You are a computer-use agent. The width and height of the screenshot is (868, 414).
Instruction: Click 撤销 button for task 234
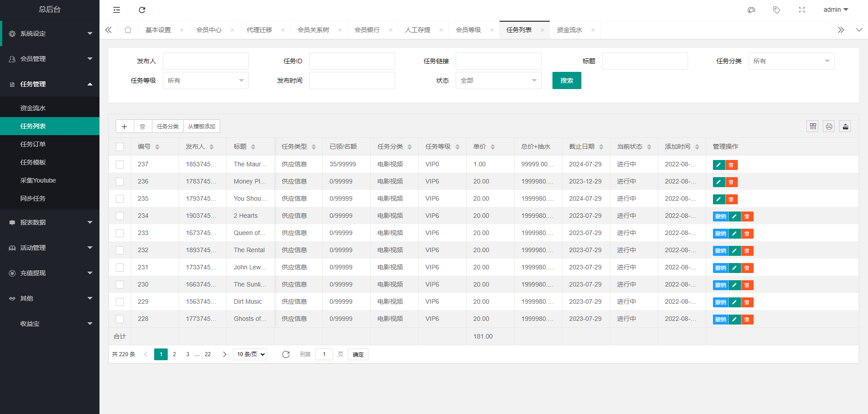point(720,216)
